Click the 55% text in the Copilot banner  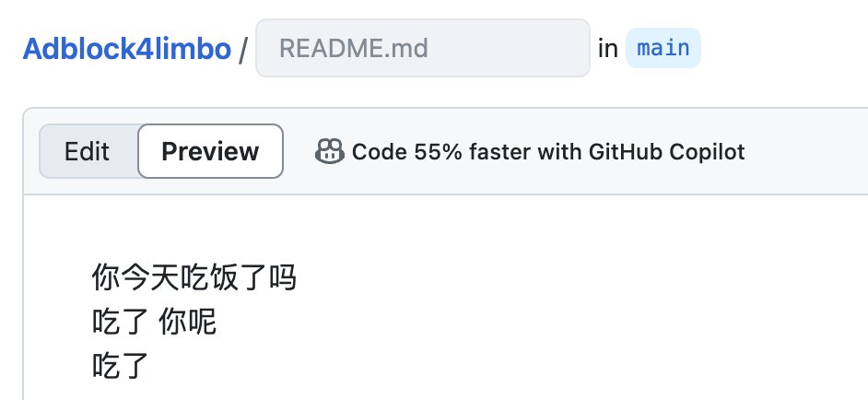pos(439,151)
